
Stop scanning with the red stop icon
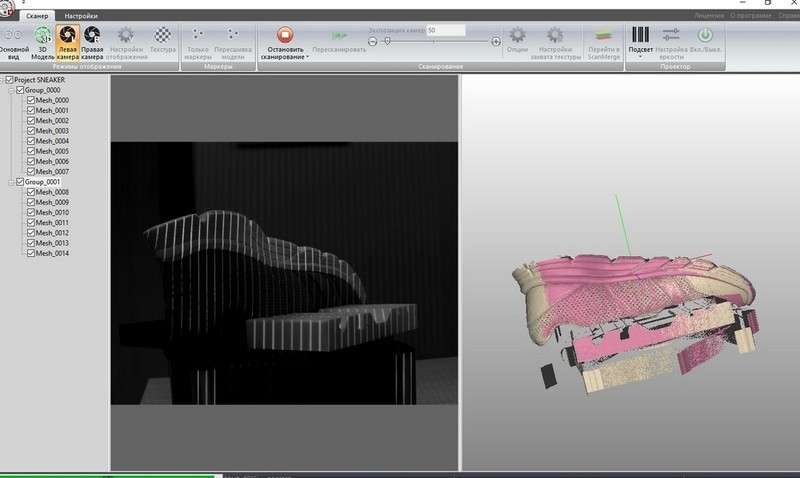[284, 35]
